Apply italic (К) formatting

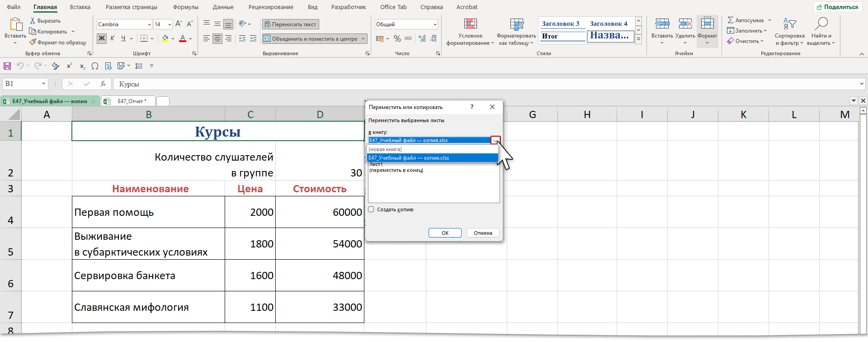[x=112, y=38]
